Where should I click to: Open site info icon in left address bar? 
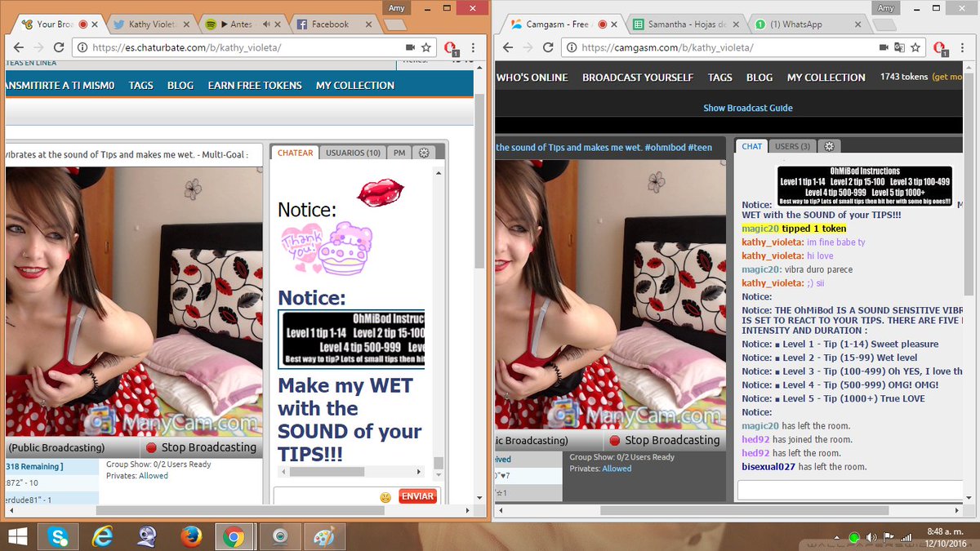[x=83, y=47]
